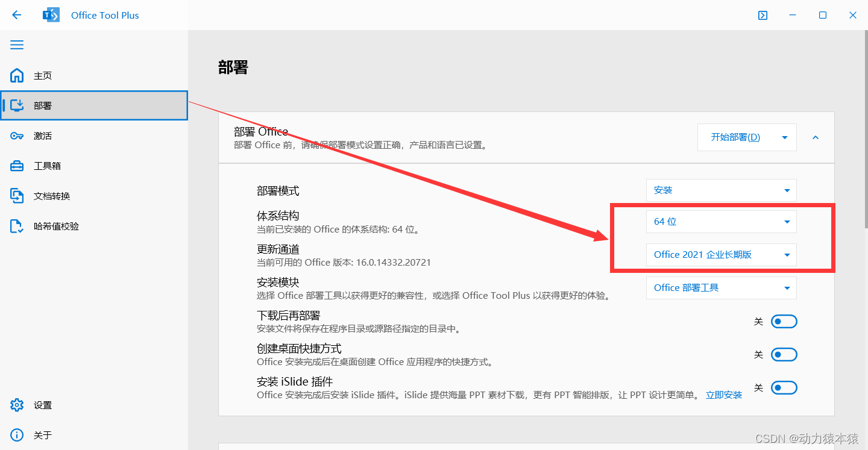The image size is (868, 450).
Task: Maximize the Office Tool Plus window
Action: tap(823, 15)
